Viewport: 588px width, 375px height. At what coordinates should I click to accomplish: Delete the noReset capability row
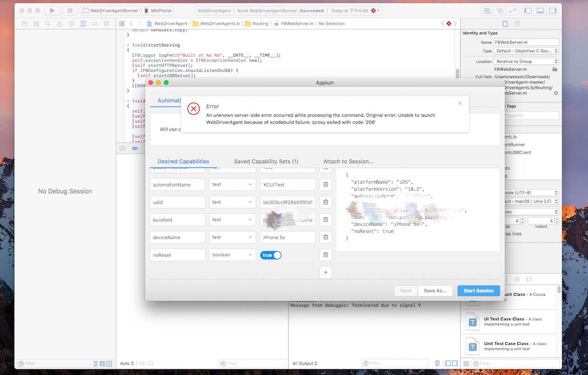click(325, 255)
